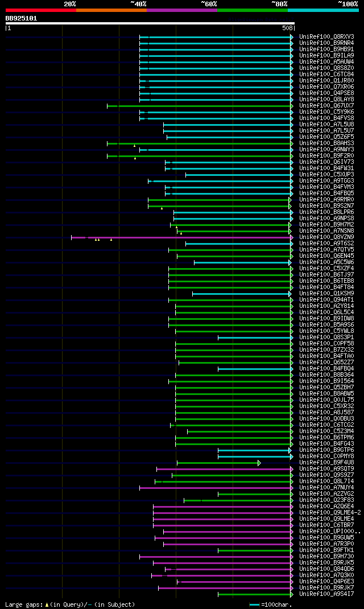This screenshot has width=364, height=609.
Task: Click hit label UniRef100_Q0JL75
Action: click(x=326, y=400)
